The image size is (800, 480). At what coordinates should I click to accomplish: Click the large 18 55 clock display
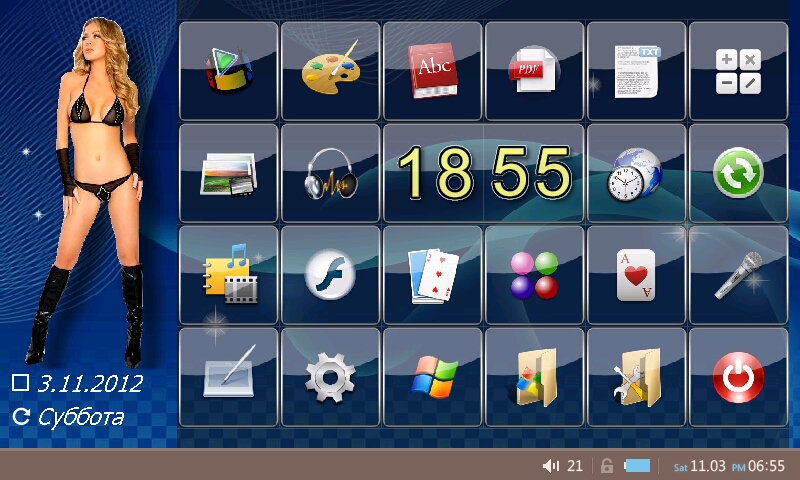coord(484,173)
